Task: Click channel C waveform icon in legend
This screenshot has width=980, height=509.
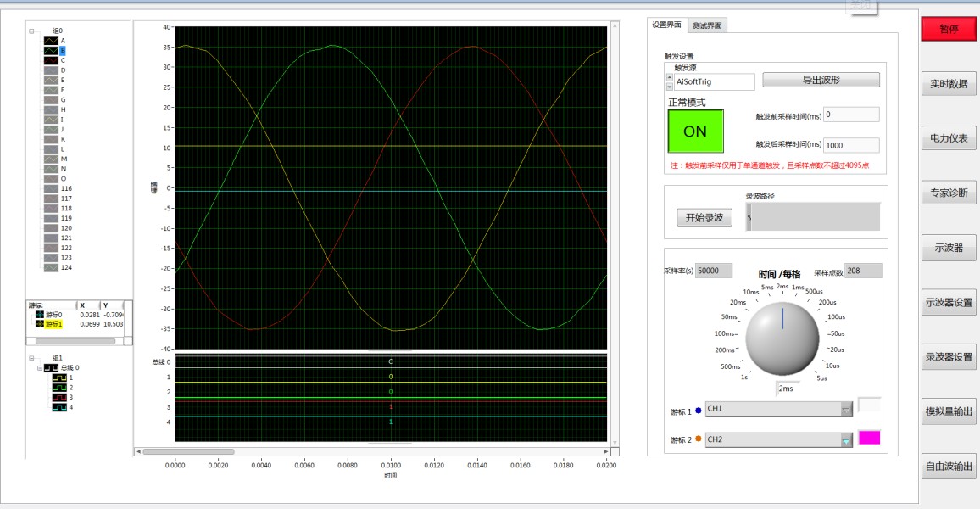Action: pos(51,60)
